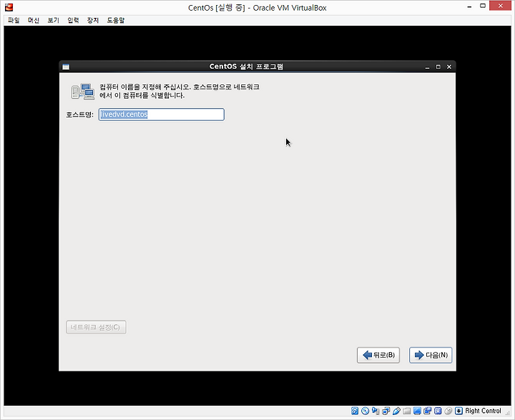Close the CentOS installer window
The height and width of the screenshot is (420, 515).
449,67
